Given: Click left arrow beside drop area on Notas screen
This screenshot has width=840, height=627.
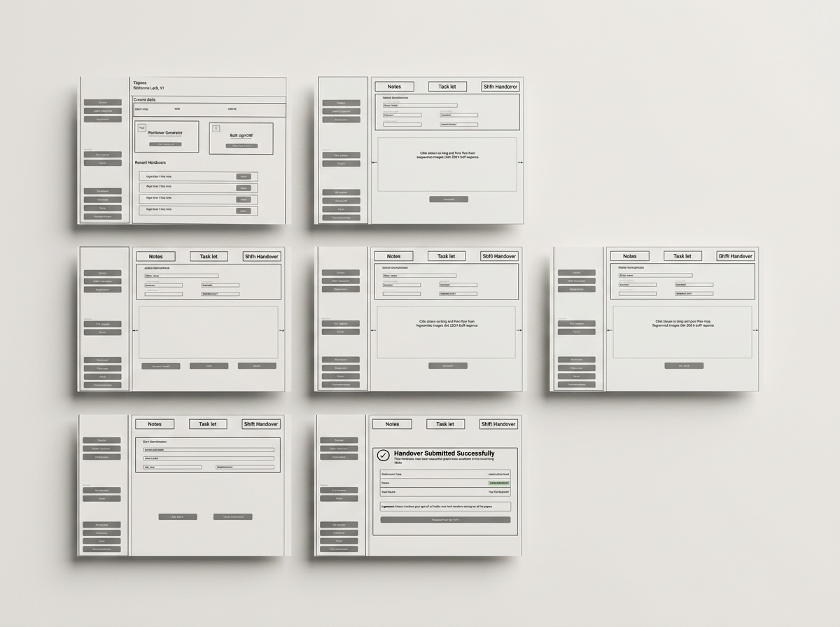Looking at the screenshot, I should point(609,331).
